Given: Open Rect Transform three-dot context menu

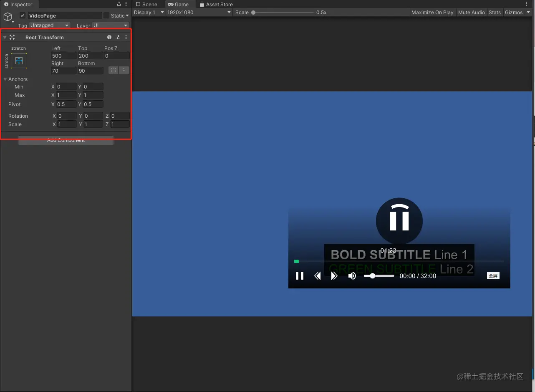Looking at the screenshot, I should tap(126, 37).
